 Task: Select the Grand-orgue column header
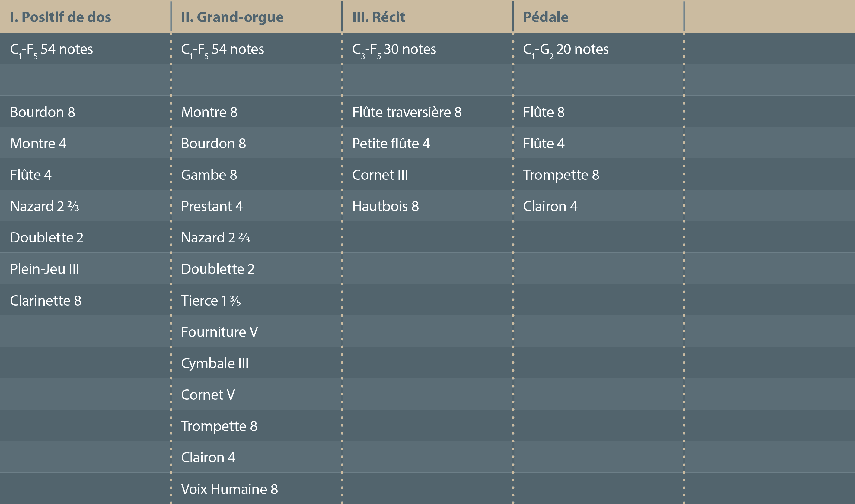tap(232, 17)
